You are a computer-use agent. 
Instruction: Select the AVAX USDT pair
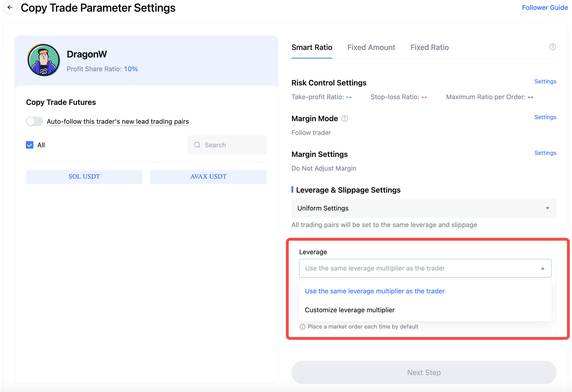208,177
